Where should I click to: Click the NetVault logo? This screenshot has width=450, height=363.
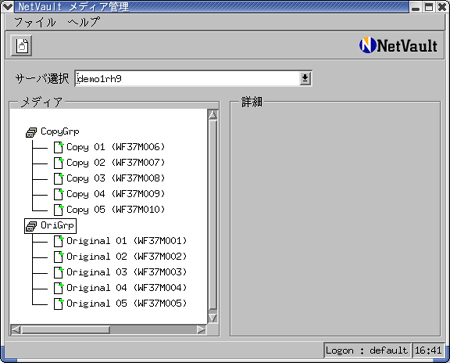pyautogui.click(x=398, y=45)
